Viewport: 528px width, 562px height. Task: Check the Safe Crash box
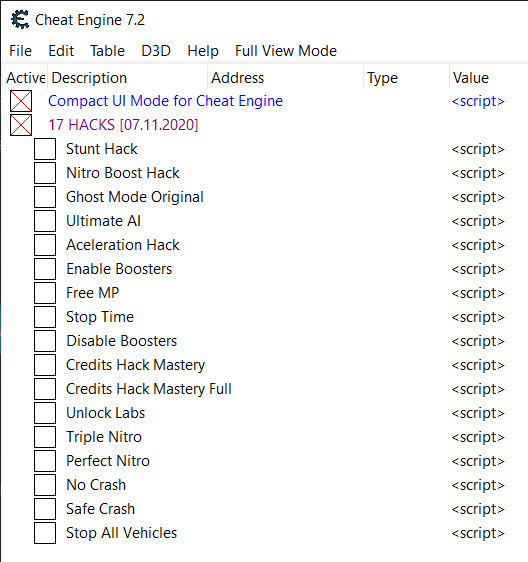(45, 509)
